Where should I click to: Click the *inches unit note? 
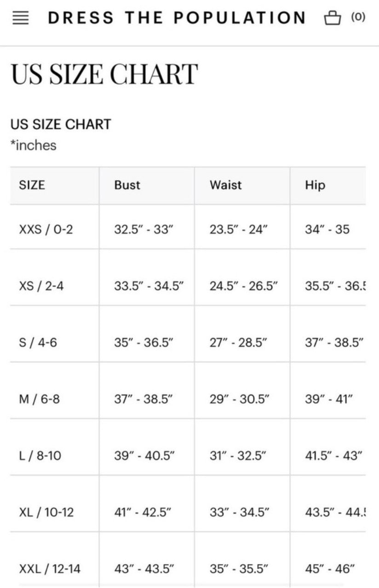(33, 145)
